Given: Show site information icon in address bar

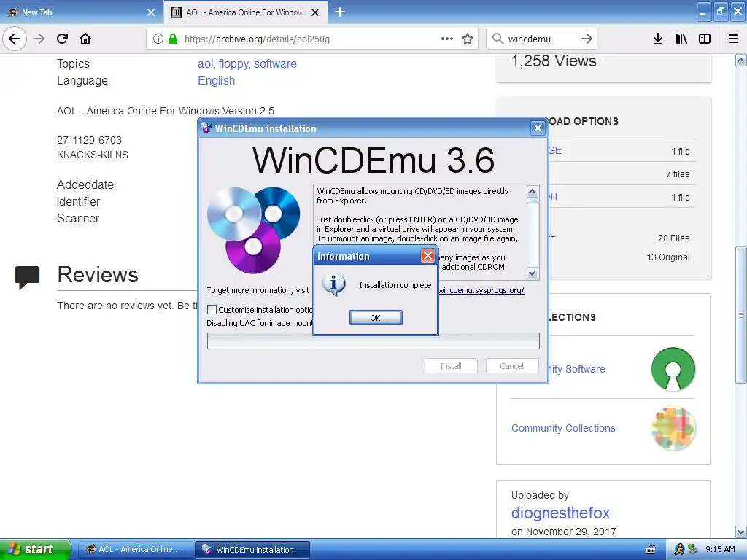Looking at the screenshot, I should 158,39.
